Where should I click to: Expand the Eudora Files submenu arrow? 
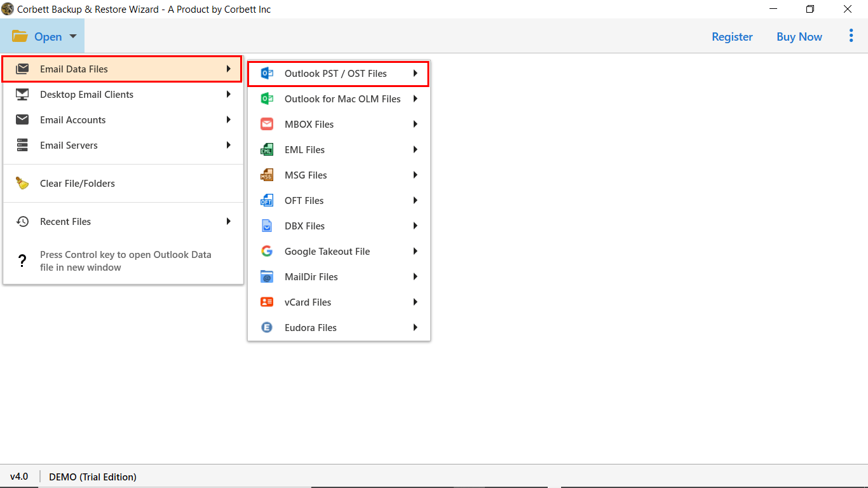[x=415, y=327]
